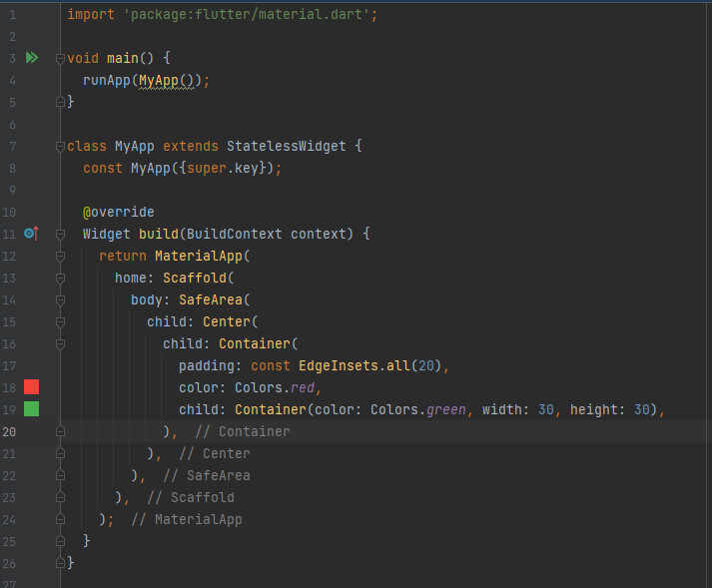The width and height of the screenshot is (712, 588).
Task: Click the italic red in Colors.red
Action: (x=303, y=387)
